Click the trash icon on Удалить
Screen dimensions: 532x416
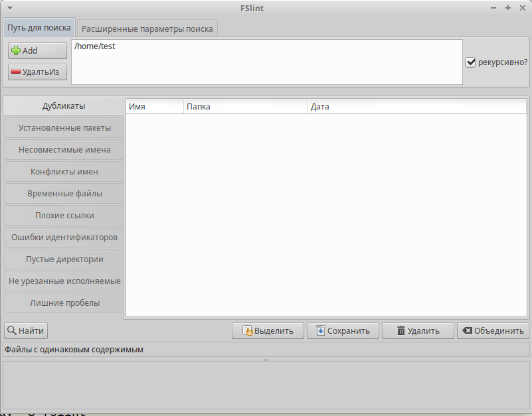(x=401, y=330)
